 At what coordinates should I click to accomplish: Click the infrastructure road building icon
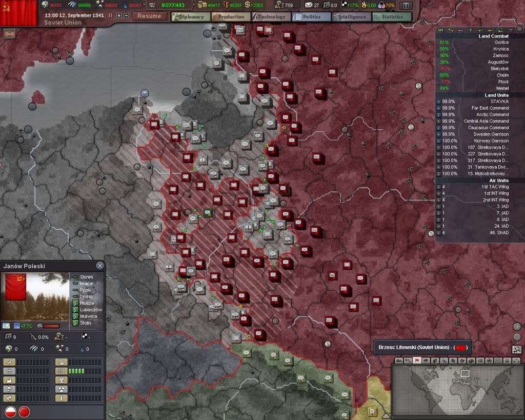62,371
